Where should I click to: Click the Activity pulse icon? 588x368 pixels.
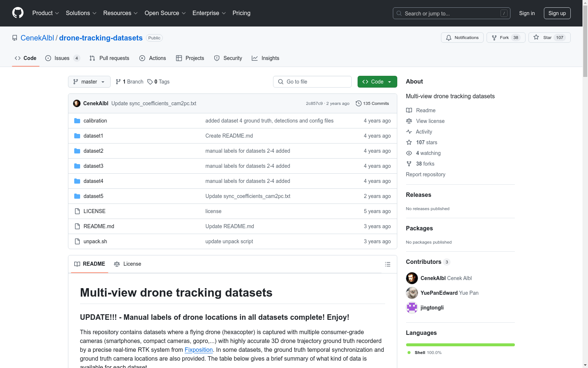pos(409,132)
